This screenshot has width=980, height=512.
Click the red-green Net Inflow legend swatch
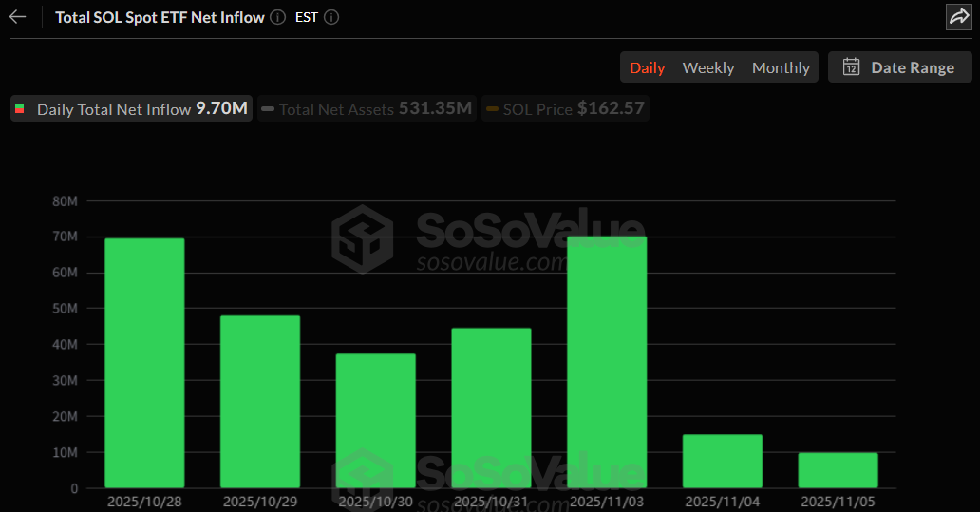pyautogui.click(x=20, y=109)
